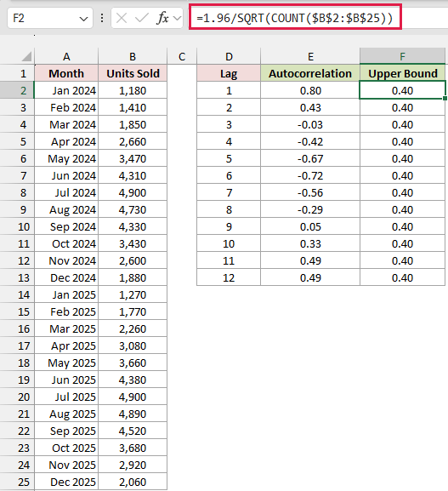Click the Lag 12 cell
The height and width of the screenshot is (491, 448).
229,277
